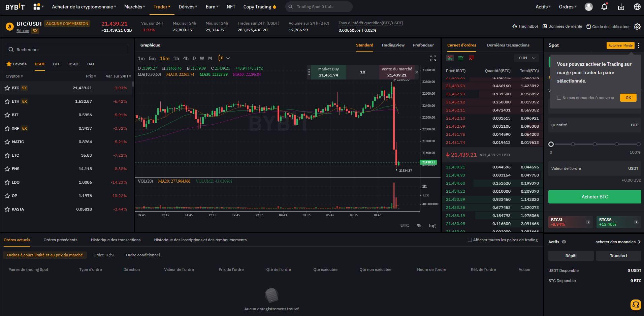This screenshot has height=316, width=644.
Task: Open the 0.01 price grouping dropdown
Action: tap(527, 58)
